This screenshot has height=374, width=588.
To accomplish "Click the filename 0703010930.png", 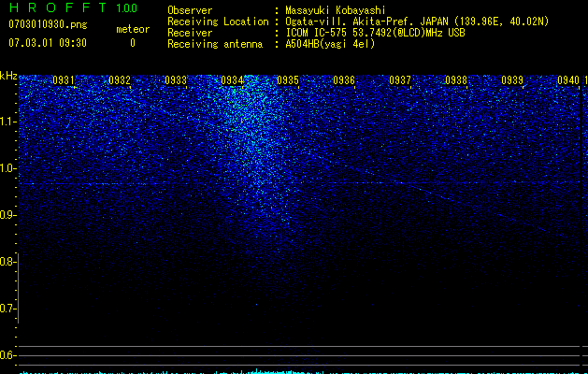I will point(48,24).
